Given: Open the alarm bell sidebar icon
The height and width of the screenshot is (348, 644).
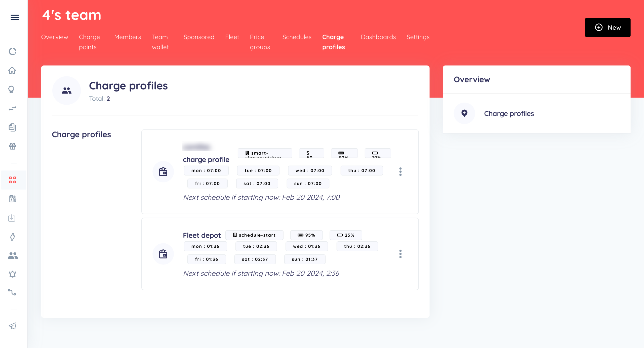Looking at the screenshot, I should 12,274.
